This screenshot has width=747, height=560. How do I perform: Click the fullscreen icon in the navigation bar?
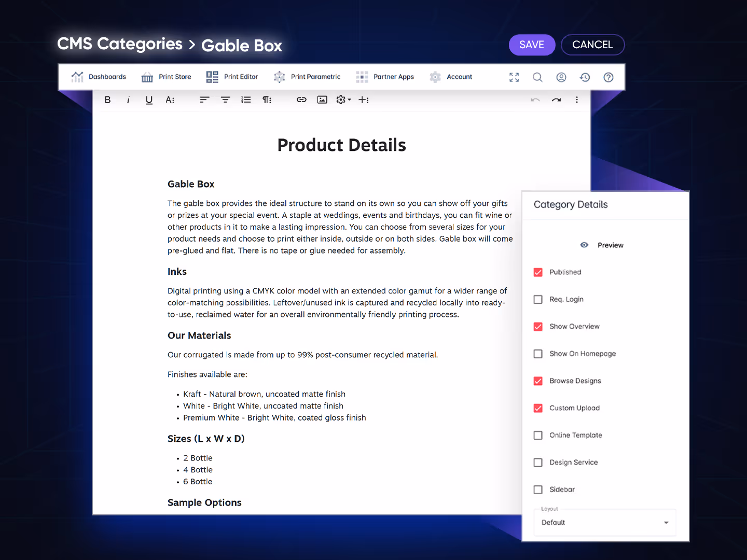(x=514, y=77)
